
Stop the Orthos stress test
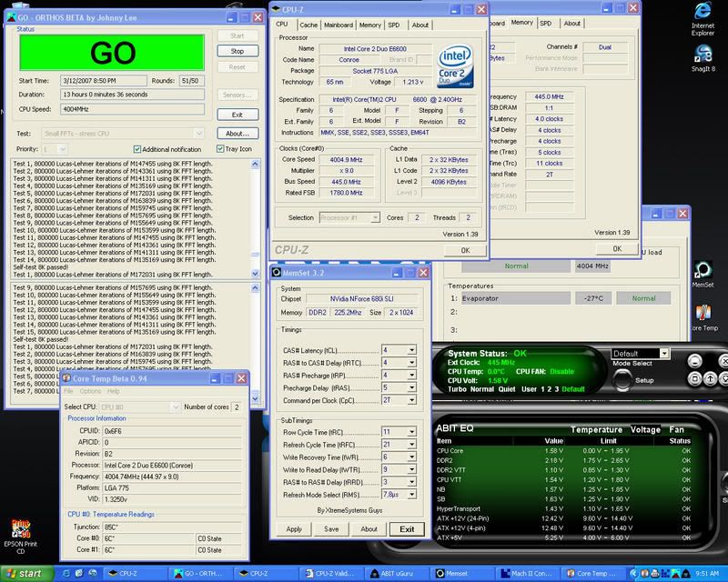pos(238,51)
